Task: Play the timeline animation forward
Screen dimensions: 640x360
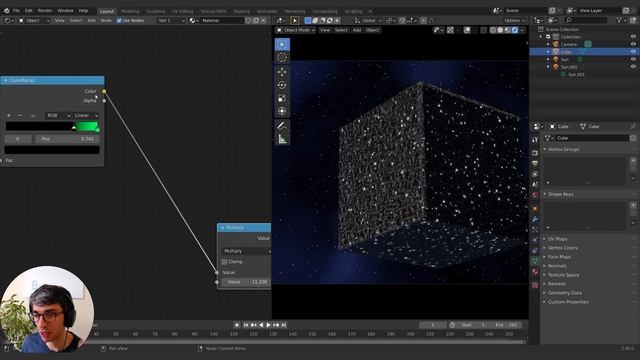Action: pos(268,325)
